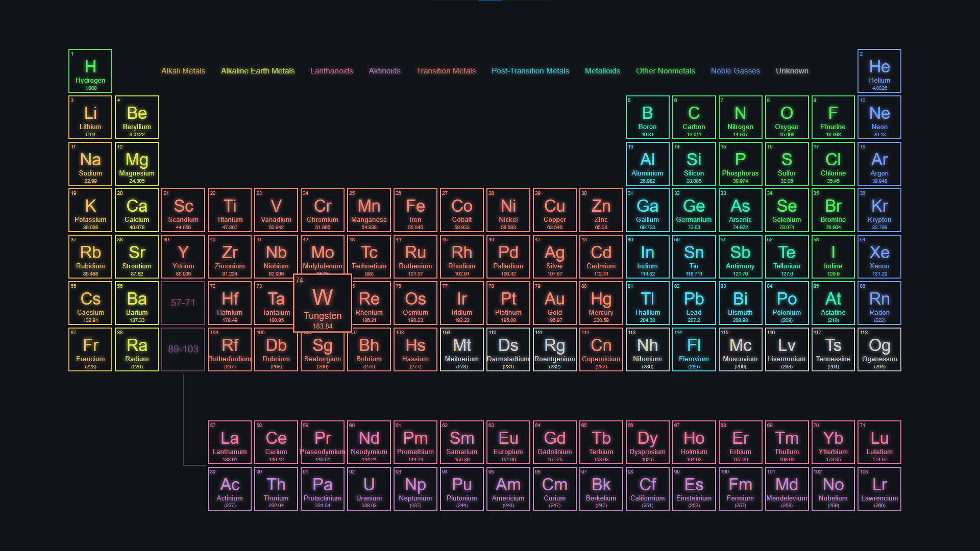Image resolution: width=980 pixels, height=551 pixels.
Task: Select the Oganesson element tile
Action: pyautogui.click(x=879, y=349)
